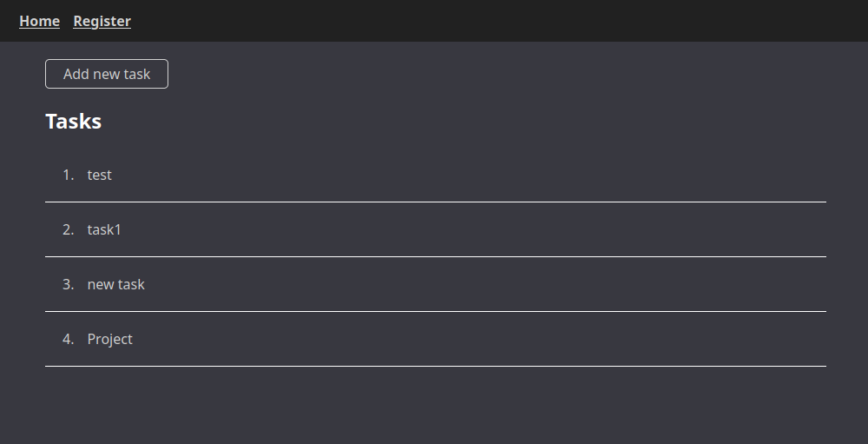Click the divider line under 'new task'
Image resolution: width=868 pixels, height=444 pixels.
click(x=434, y=311)
